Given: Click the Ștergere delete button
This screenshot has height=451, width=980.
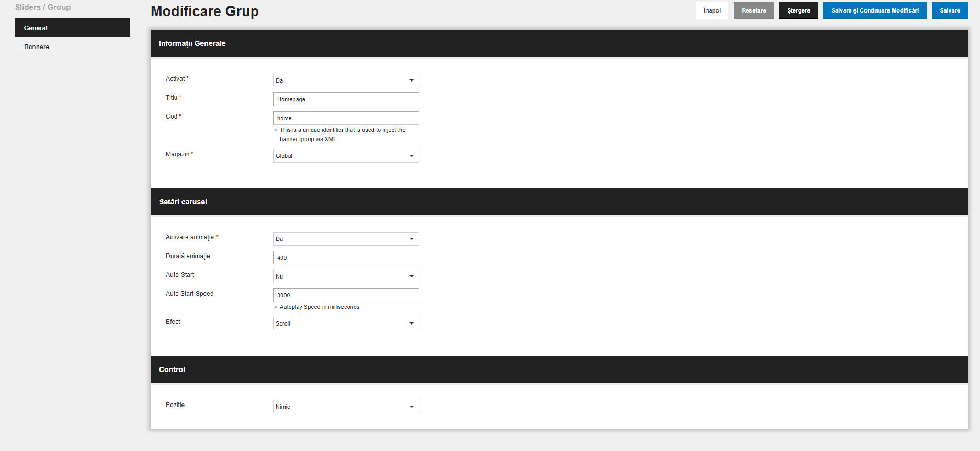Looking at the screenshot, I should tap(799, 10).
